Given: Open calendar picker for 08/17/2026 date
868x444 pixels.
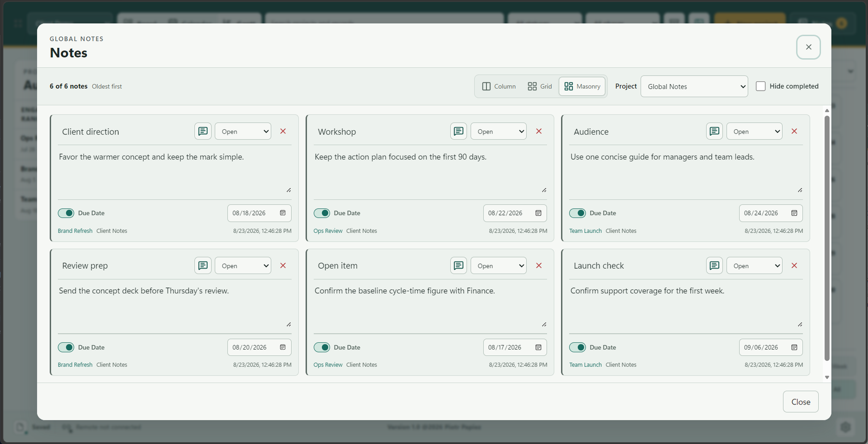Looking at the screenshot, I should coord(538,347).
